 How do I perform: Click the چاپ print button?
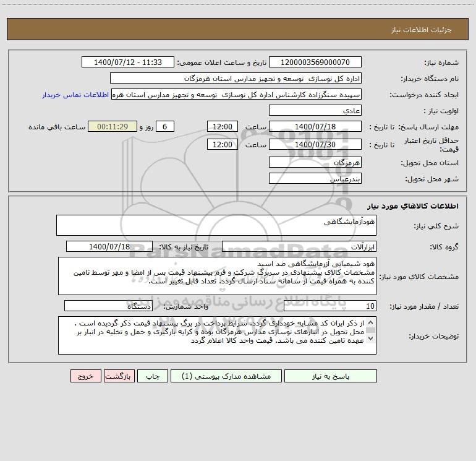click(153, 376)
